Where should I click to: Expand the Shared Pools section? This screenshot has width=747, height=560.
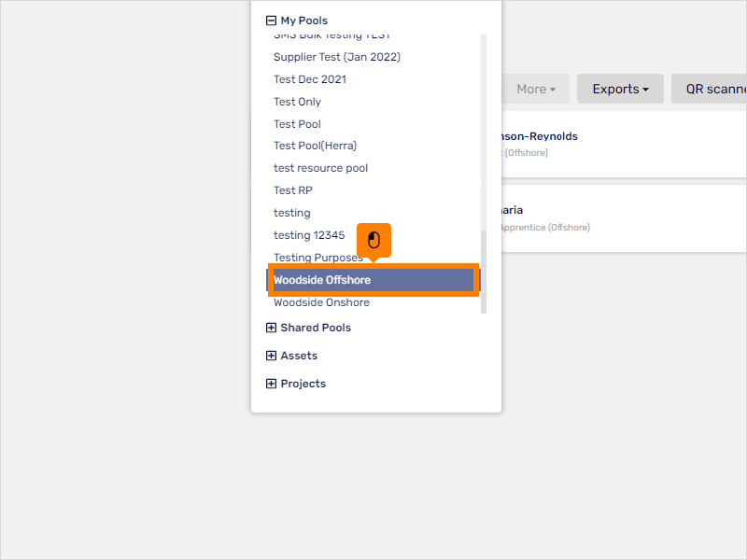pyautogui.click(x=271, y=328)
